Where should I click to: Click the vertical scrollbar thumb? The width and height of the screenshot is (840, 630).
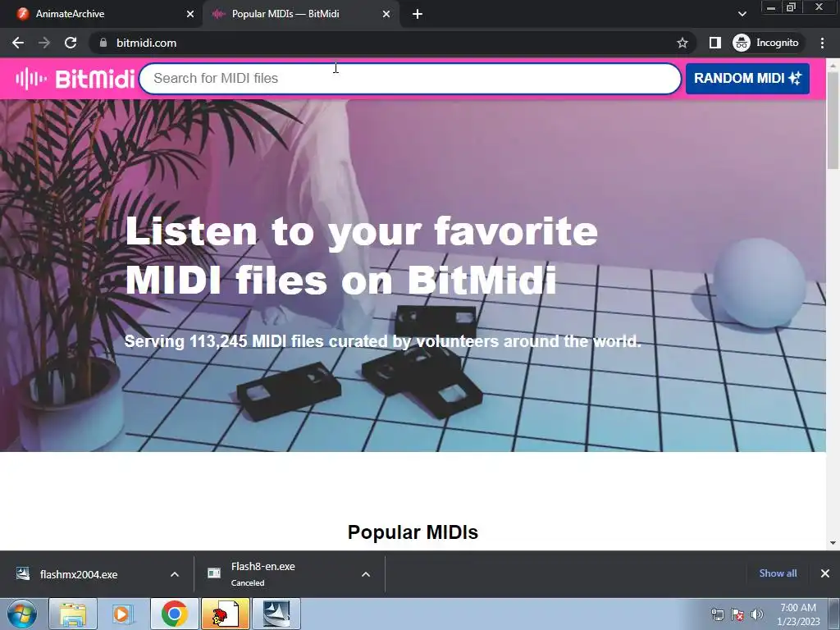coord(833,121)
